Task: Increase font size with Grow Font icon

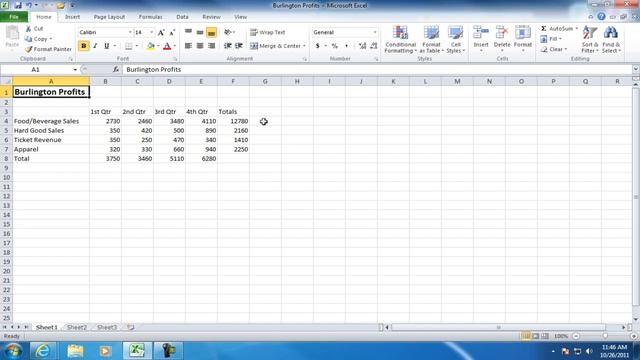Action: click(161, 32)
